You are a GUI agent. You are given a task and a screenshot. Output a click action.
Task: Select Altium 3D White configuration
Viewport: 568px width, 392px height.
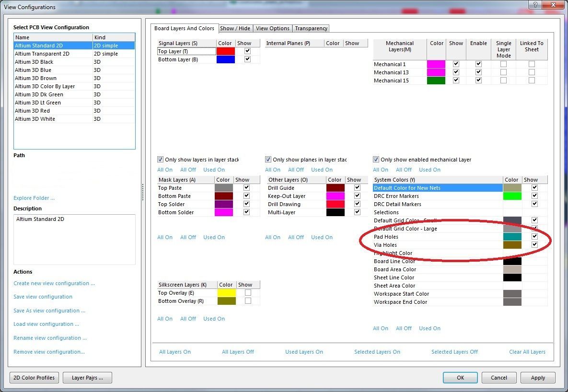click(74, 119)
